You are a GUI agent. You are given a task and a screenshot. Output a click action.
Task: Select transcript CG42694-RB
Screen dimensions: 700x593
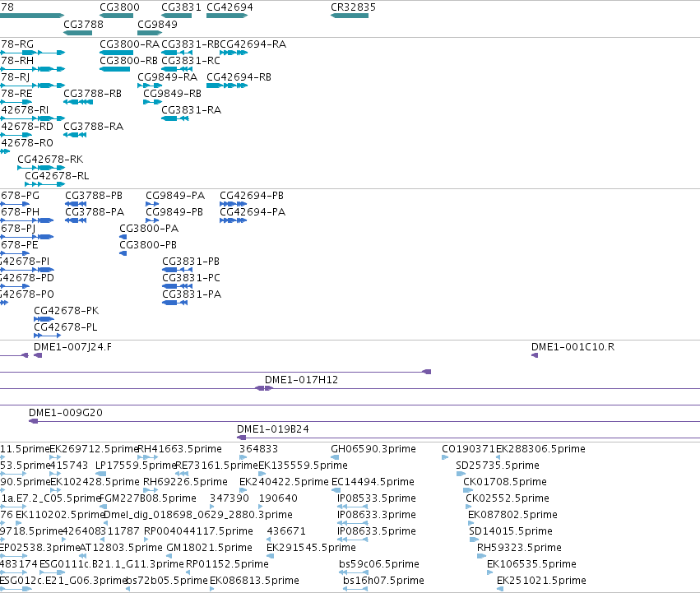click(x=227, y=86)
